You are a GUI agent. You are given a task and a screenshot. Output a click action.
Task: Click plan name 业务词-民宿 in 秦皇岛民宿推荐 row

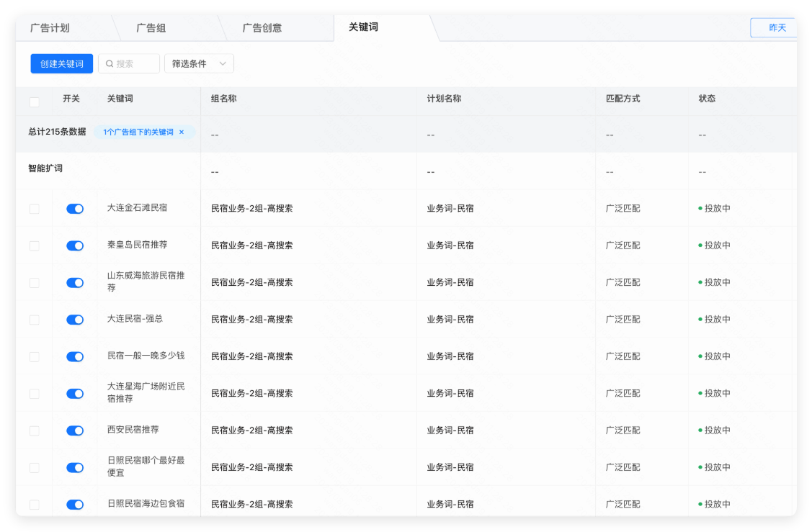(x=450, y=245)
